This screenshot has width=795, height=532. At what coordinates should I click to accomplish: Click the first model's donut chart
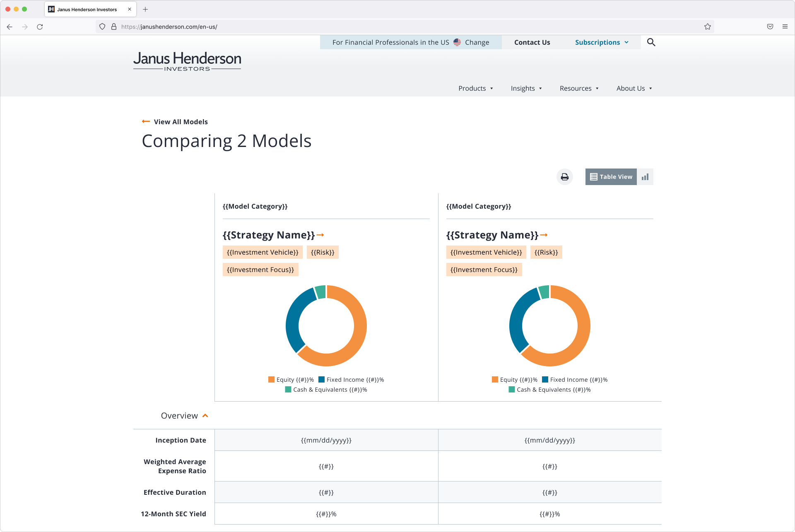click(x=326, y=326)
